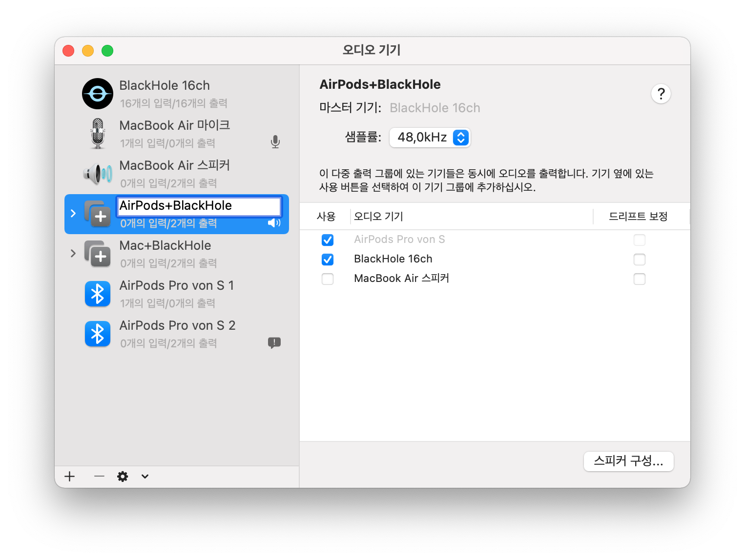Click 'MacBook Air 스피커' name in the device table

pos(401,279)
